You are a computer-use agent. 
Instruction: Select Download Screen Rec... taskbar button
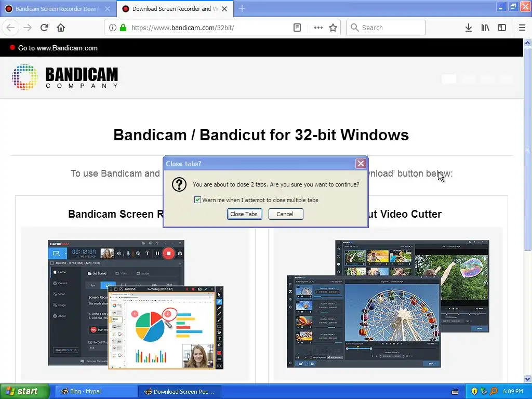coord(180,391)
